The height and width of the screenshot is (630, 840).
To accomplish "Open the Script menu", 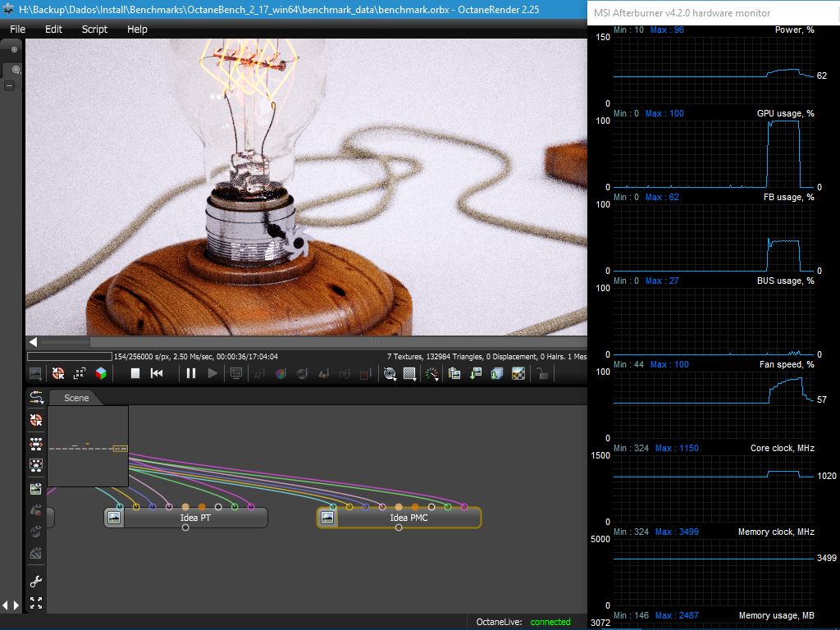I will [x=94, y=29].
